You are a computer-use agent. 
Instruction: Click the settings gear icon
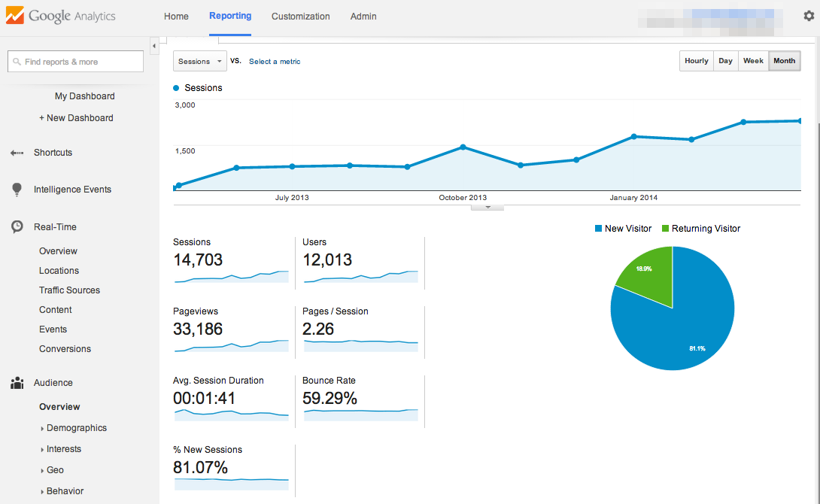pos(809,16)
